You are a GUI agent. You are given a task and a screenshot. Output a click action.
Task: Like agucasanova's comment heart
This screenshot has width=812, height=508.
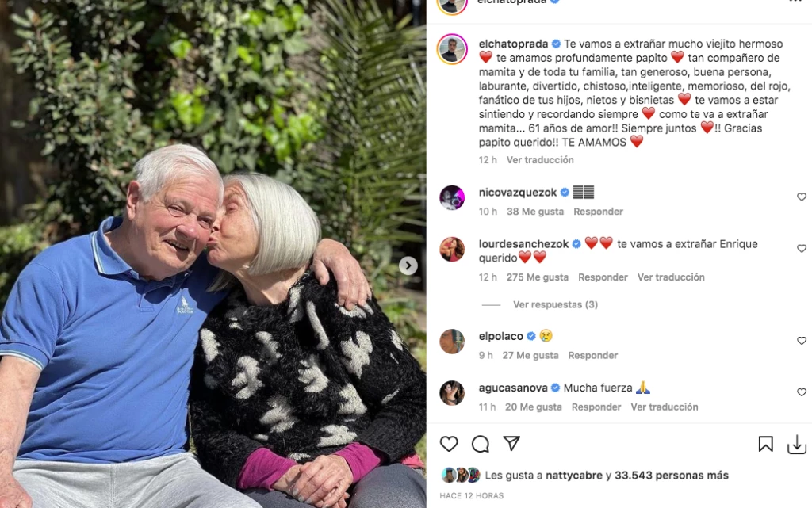801,392
